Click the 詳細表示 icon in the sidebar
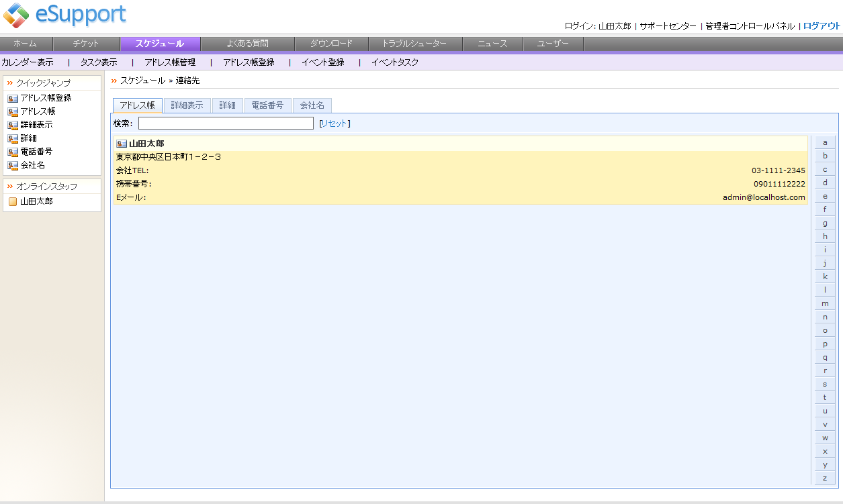 11,124
